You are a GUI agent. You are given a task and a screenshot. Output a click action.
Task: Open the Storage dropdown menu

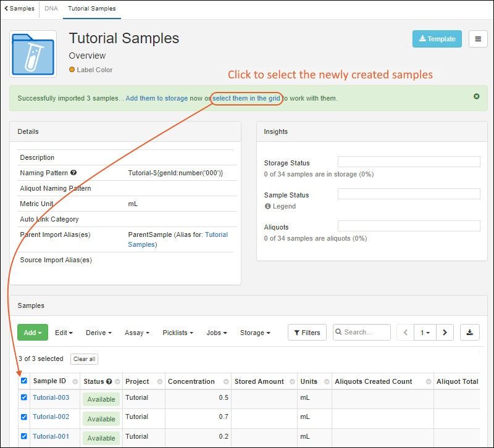click(255, 333)
